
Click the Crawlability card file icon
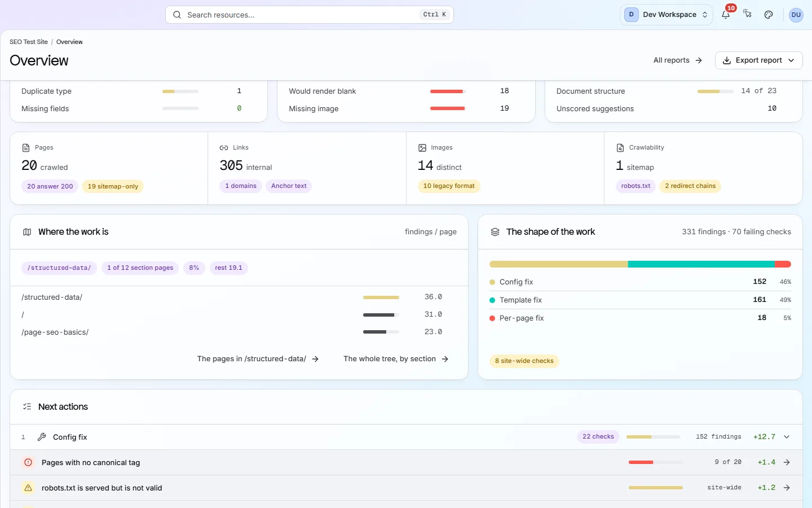[620, 148]
